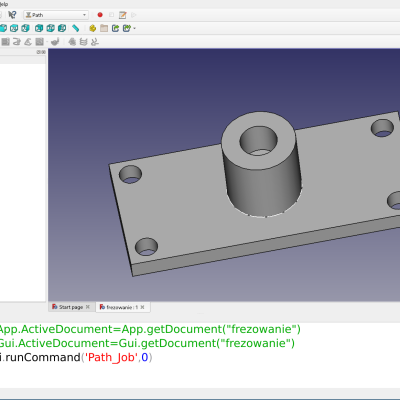This screenshot has width=400, height=400.
Task: Set the view to Rear
Action: pyautogui.click(x=39, y=28)
